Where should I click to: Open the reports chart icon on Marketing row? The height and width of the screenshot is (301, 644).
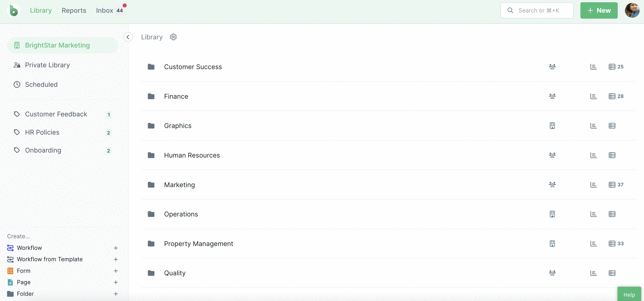(593, 185)
